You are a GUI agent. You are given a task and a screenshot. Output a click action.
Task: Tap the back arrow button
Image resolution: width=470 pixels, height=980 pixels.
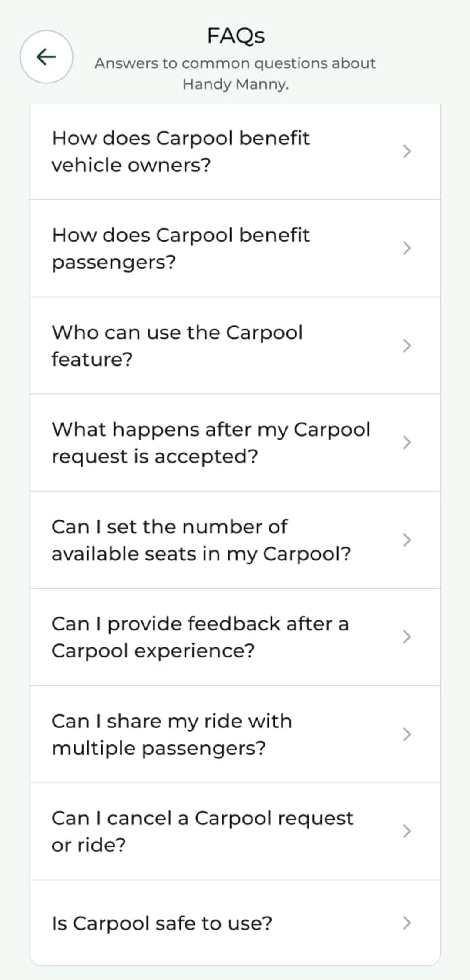pos(46,57)
